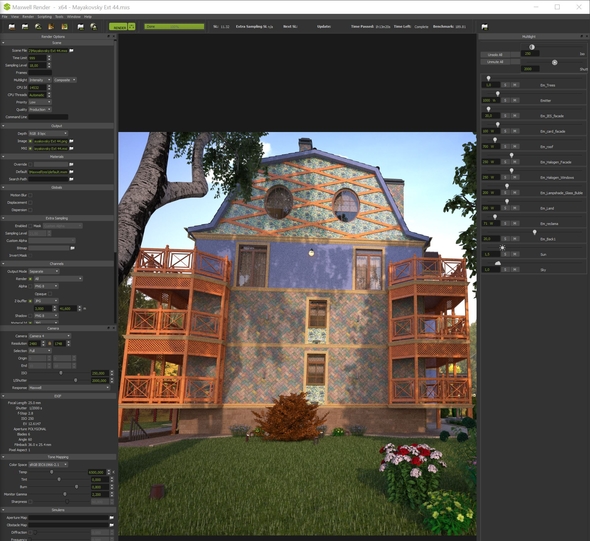Click folder icon beside Default material path
Viewport: 590px width, 541px height.
(71, 172)
